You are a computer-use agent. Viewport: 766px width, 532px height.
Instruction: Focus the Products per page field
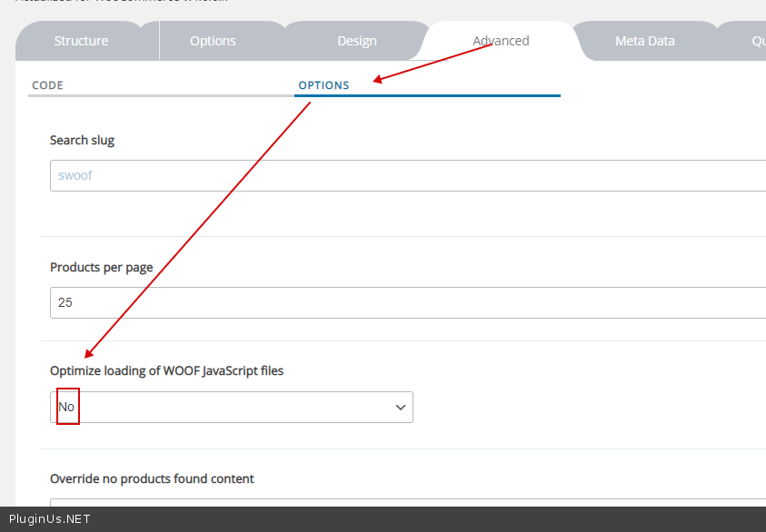click(409, 303)
